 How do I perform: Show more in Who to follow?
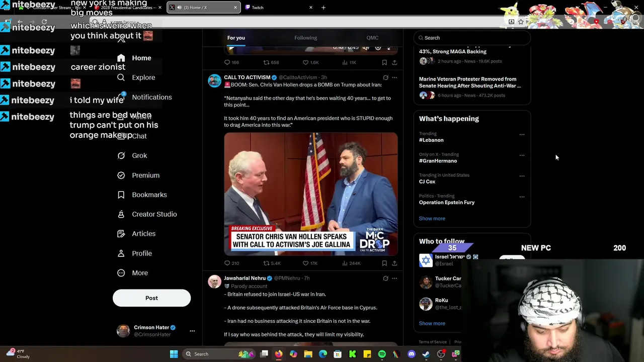432,323
